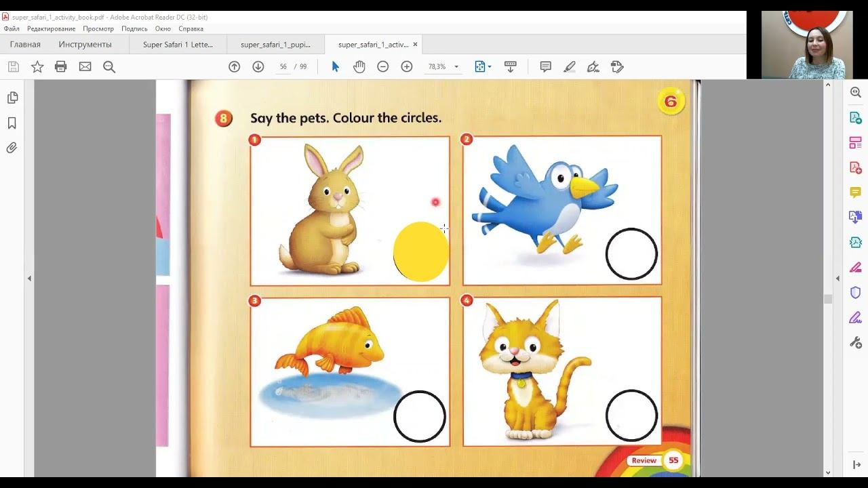Screen dimensions: 868x488
Task: Open the Редактирование menu
Action: pyautogui.click(x=52, y=28)
